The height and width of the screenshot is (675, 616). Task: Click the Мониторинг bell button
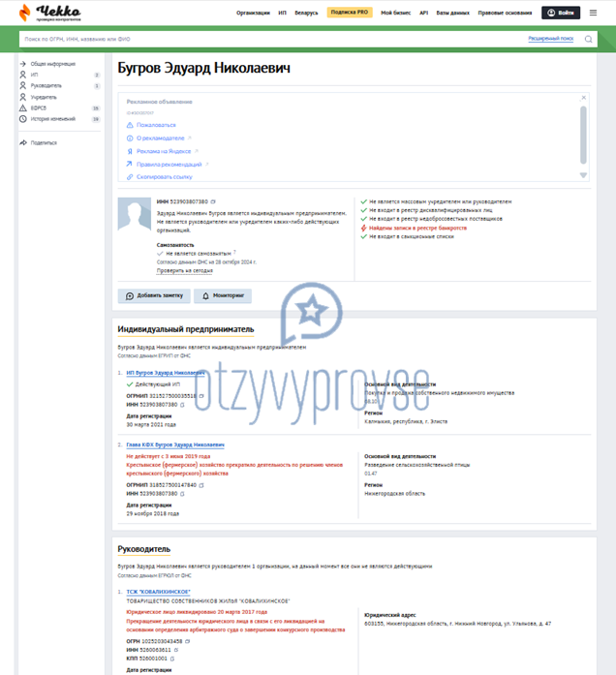click(x=223, y=295)
